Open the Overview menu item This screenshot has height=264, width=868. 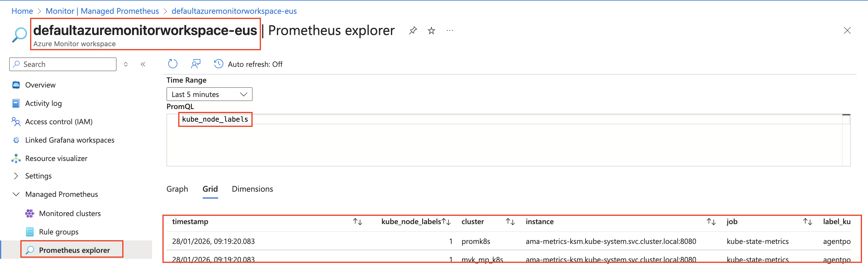[40, 85]
